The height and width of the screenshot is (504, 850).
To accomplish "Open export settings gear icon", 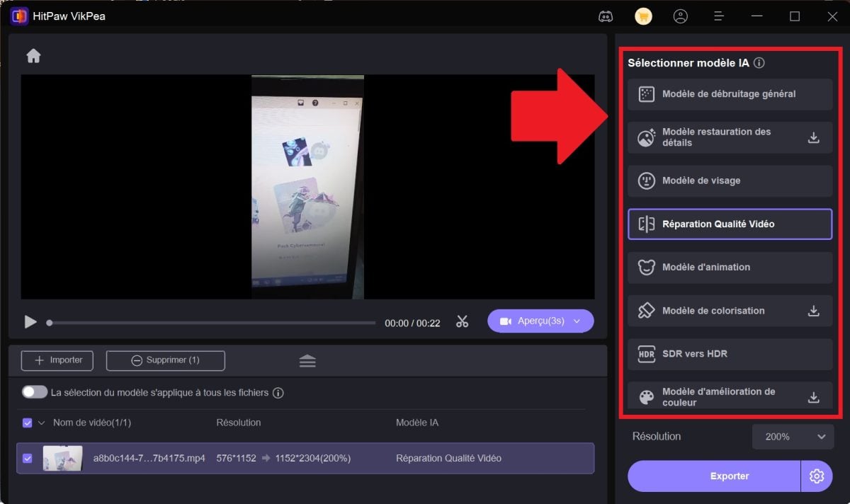I will tap(817, 476).
